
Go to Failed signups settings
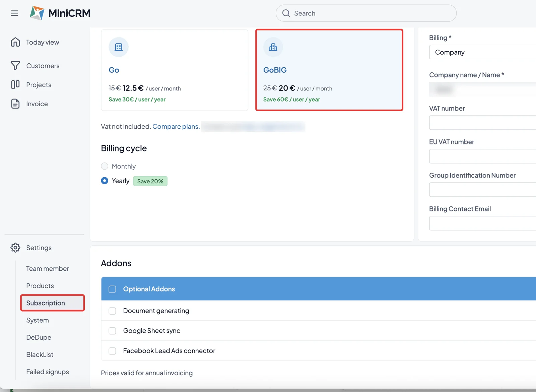[48, 372]
